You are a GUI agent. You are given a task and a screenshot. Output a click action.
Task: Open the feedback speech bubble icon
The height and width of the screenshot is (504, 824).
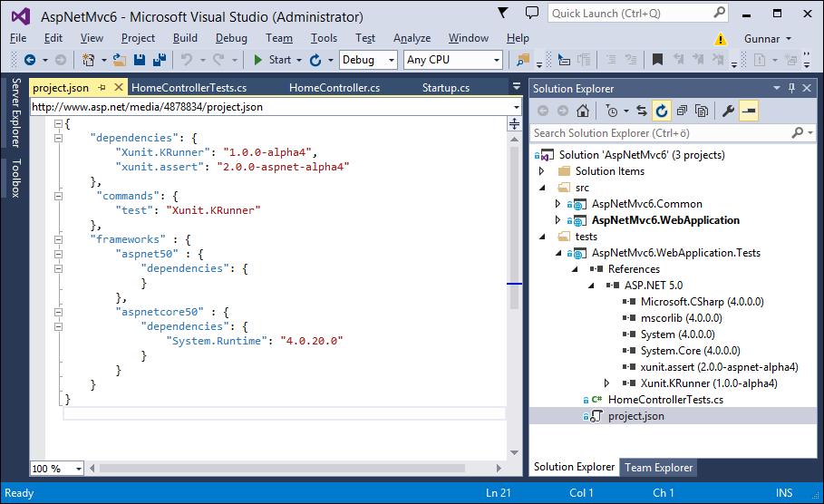pyautogui.click(x=532, y=13)
